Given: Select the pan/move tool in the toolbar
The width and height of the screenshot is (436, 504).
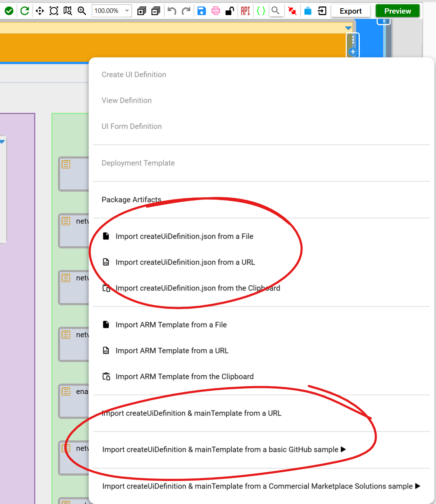Looking at the screenshot, I should point(40,10).
